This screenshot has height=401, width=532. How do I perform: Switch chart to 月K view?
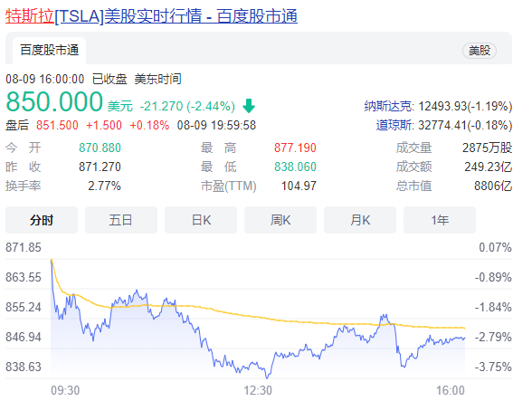pyautogui.click(x=360, y=220)
